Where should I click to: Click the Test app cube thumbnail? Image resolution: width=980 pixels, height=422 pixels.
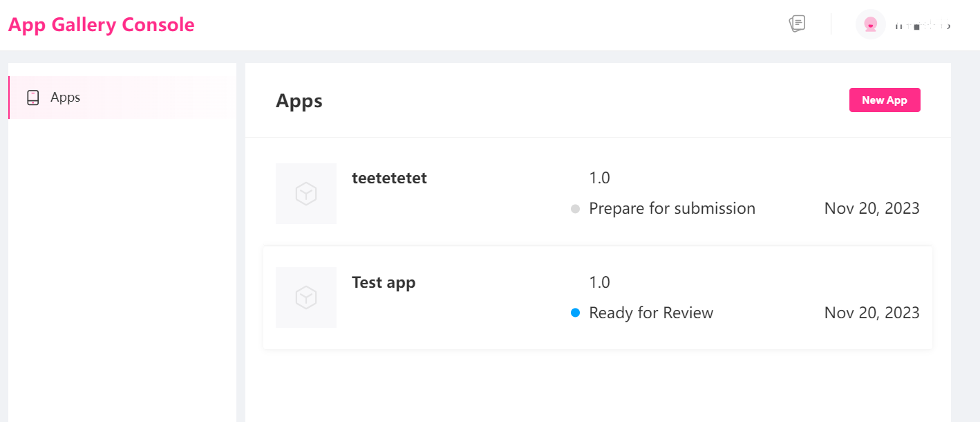[305, 297]
